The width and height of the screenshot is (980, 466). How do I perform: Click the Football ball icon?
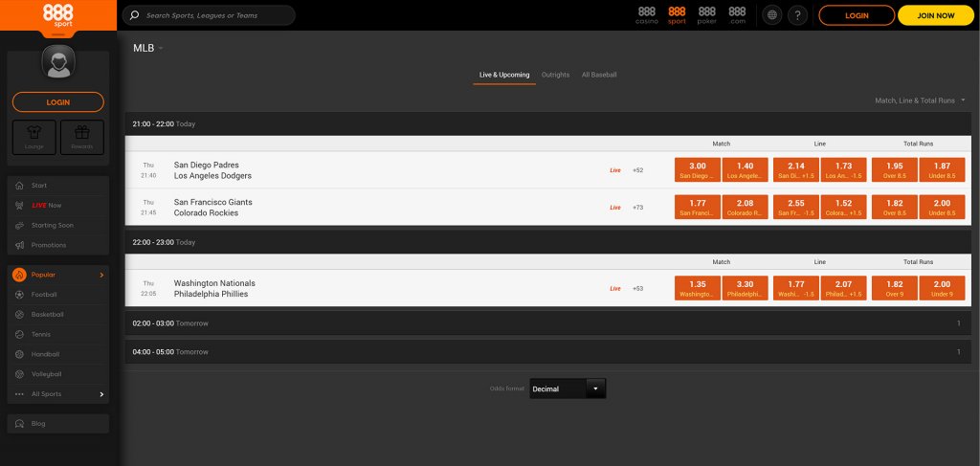click(x=19, y=295)
